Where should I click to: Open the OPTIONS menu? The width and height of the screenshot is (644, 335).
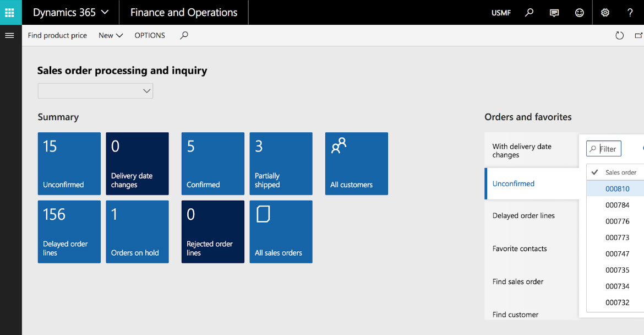150,35
